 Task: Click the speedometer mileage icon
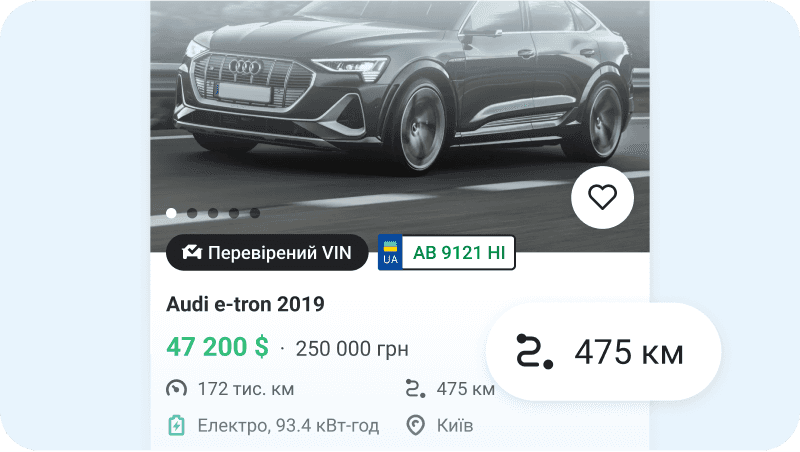click(176, 389)
